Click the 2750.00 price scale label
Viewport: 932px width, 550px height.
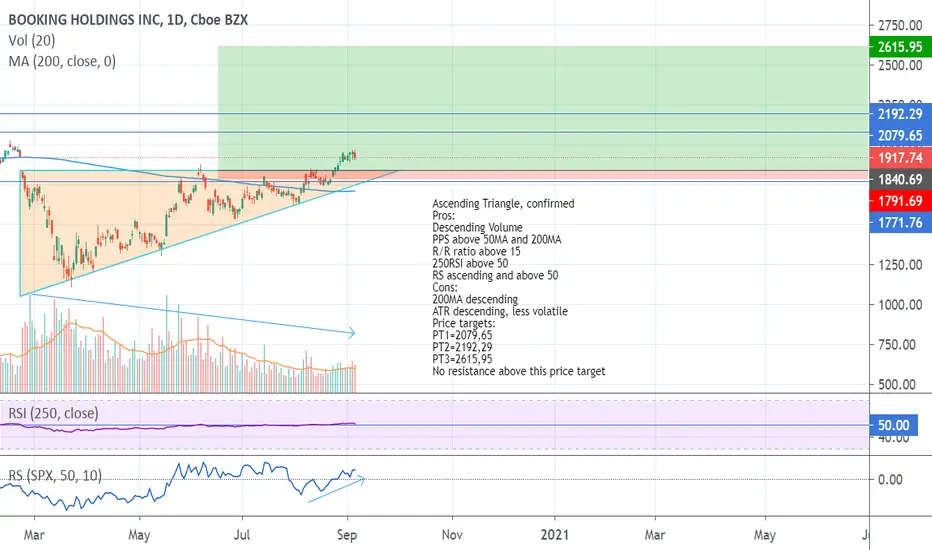[900, 25]
